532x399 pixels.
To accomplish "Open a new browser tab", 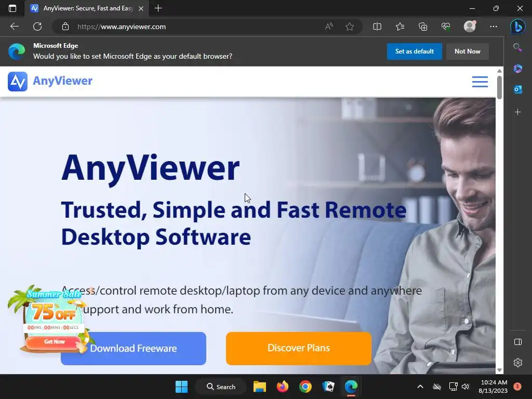I will point(158,8).
